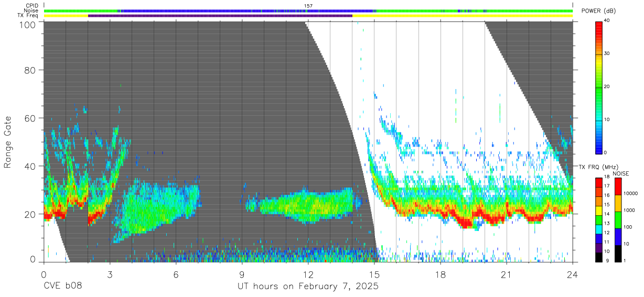Viewport: 644px width, 297px height.
Task: Click the 6 tick on UT hours axis
Action: (x=176, y=274)
